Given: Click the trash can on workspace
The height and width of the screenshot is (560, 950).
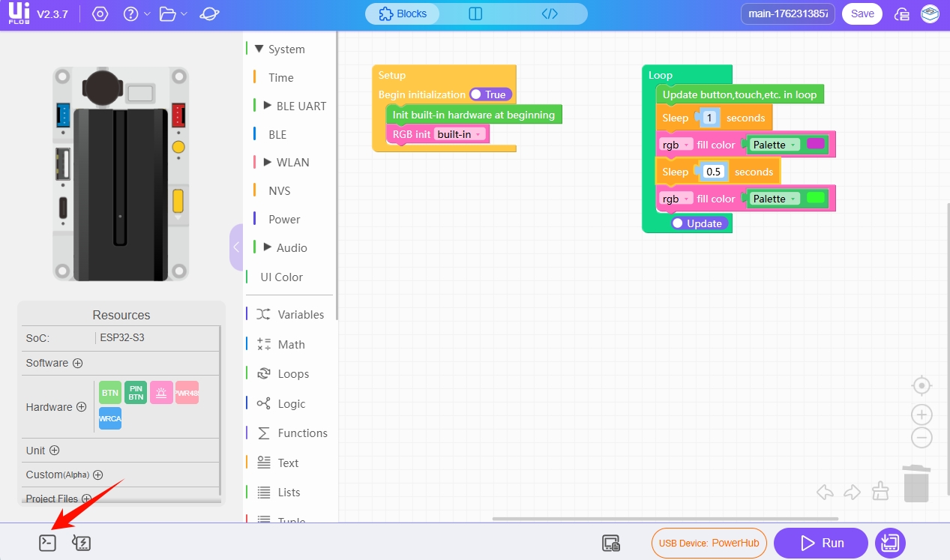Looking at the screenshot, I should click(x=916, y=484).
